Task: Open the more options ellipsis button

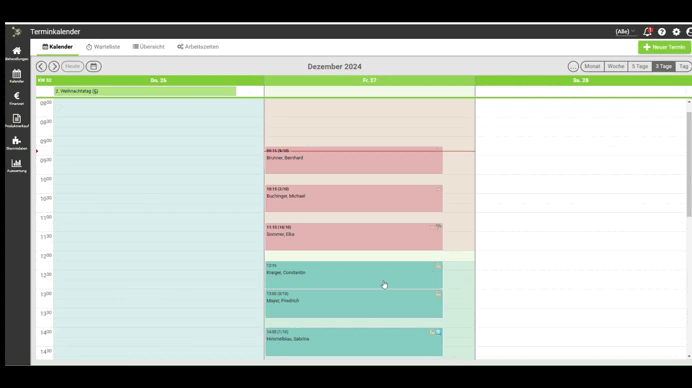Action: click(x=573, y=66)
